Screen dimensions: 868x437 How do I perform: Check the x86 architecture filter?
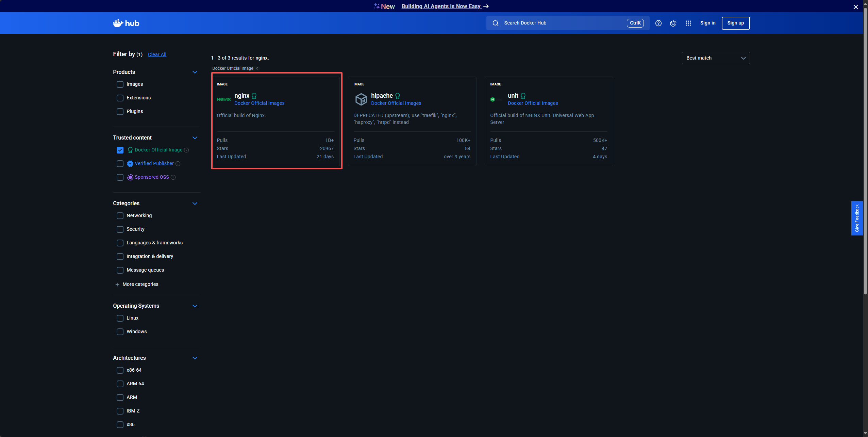120,425
